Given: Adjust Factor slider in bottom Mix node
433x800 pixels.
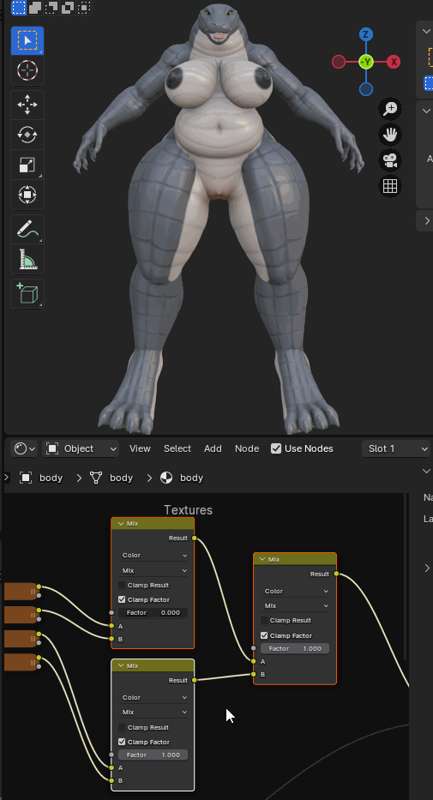Looking at the screenshot, I should (x=152, y=755).
